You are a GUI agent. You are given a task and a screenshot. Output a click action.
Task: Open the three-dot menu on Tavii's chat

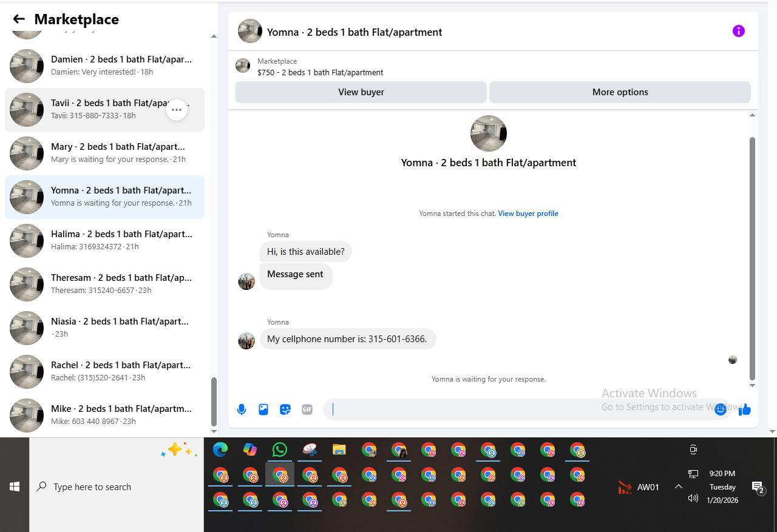tap(177, 110)
